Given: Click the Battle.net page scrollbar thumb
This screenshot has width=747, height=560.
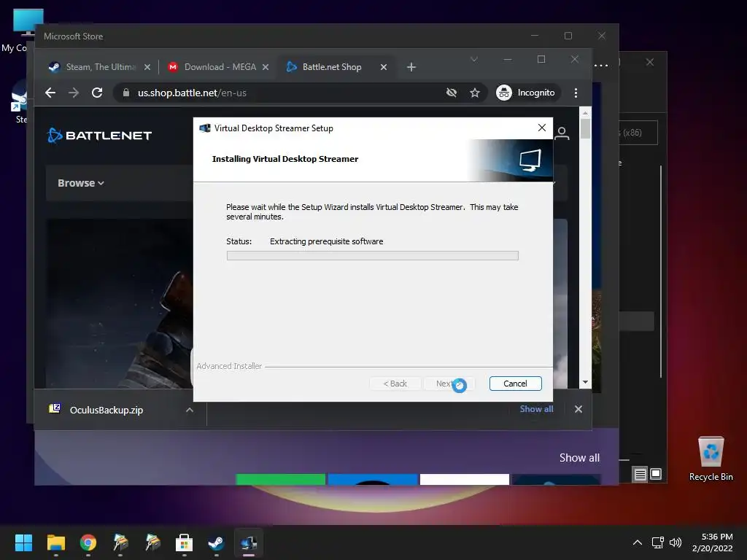Looking at the screenshot, I should (x=585, y=128).
